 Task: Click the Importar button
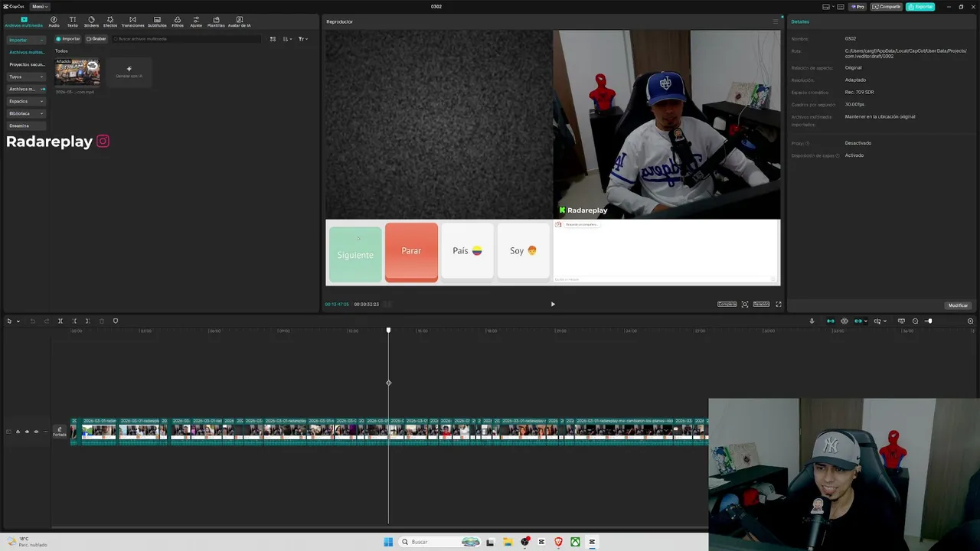point(67,39)
